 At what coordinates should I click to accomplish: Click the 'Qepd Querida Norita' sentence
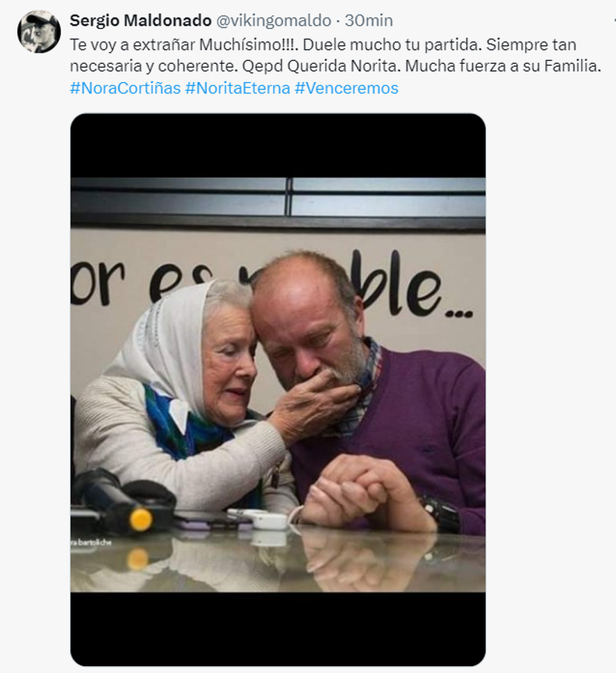coord(321,66)
